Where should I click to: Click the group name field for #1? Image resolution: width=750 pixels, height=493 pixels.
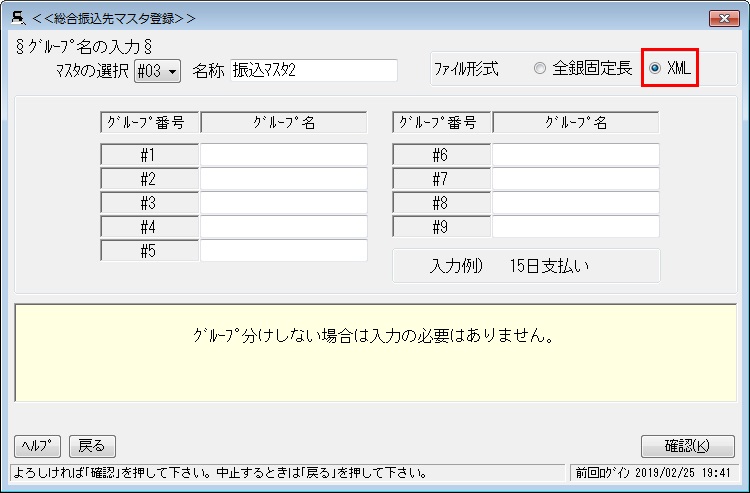(284, 154)
